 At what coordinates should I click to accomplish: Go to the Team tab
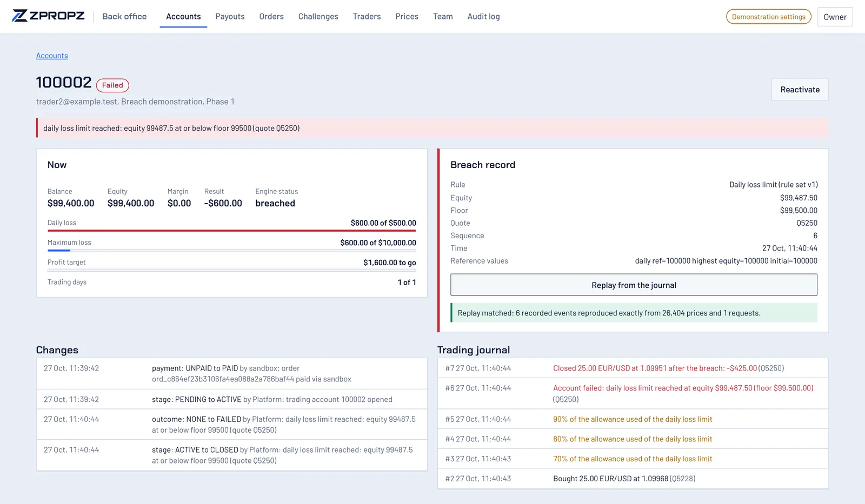(x=443, y=17)
